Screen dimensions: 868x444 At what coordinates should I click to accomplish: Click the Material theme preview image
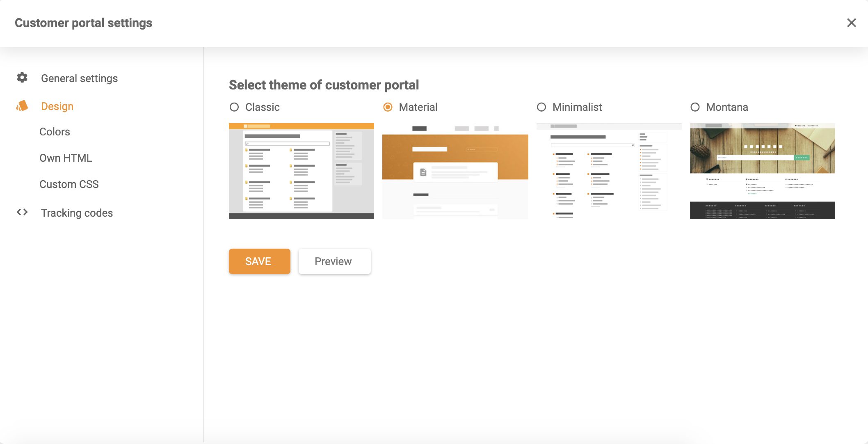(455, 170)
